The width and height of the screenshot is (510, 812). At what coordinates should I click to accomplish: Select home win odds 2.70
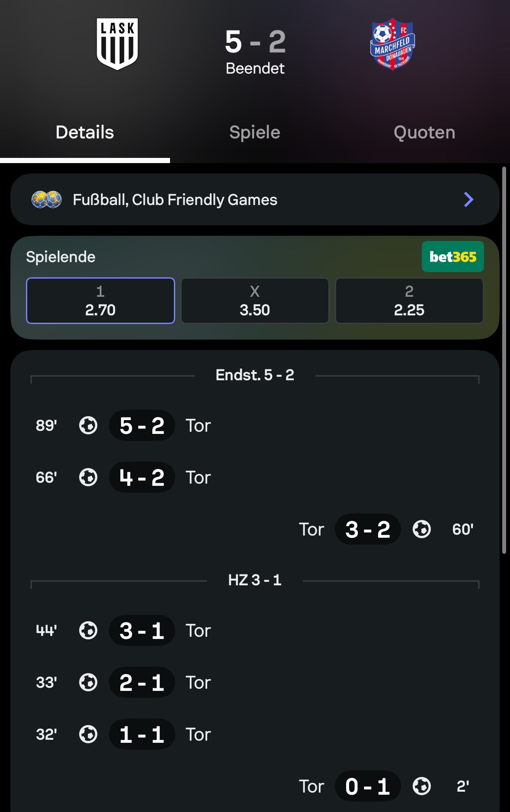point(100,301)
